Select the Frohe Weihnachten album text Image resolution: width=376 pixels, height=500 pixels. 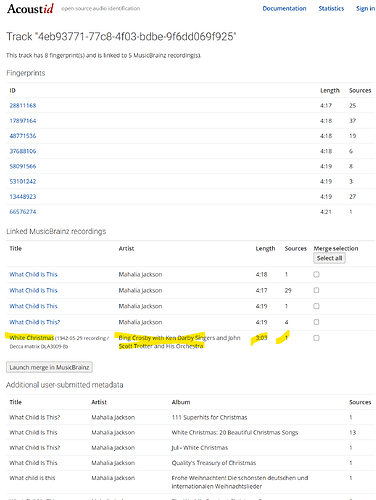click(240, 482)
